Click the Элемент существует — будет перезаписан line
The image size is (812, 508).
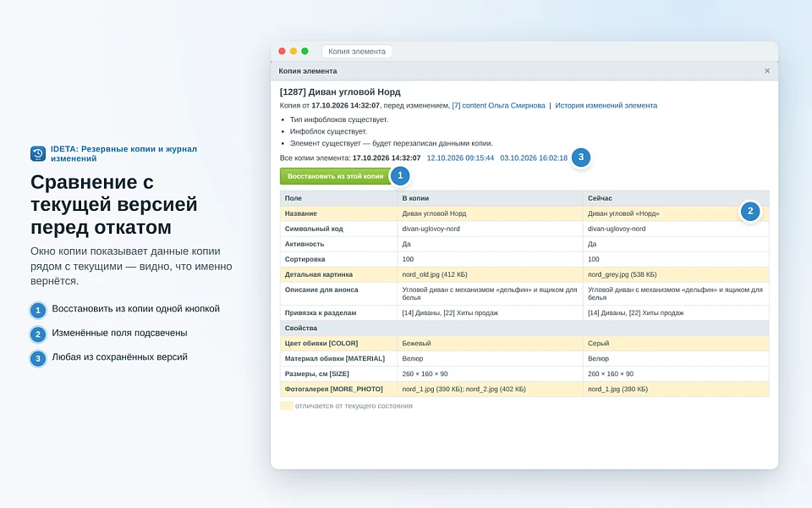pyautogui.click(x=391, y=144)
